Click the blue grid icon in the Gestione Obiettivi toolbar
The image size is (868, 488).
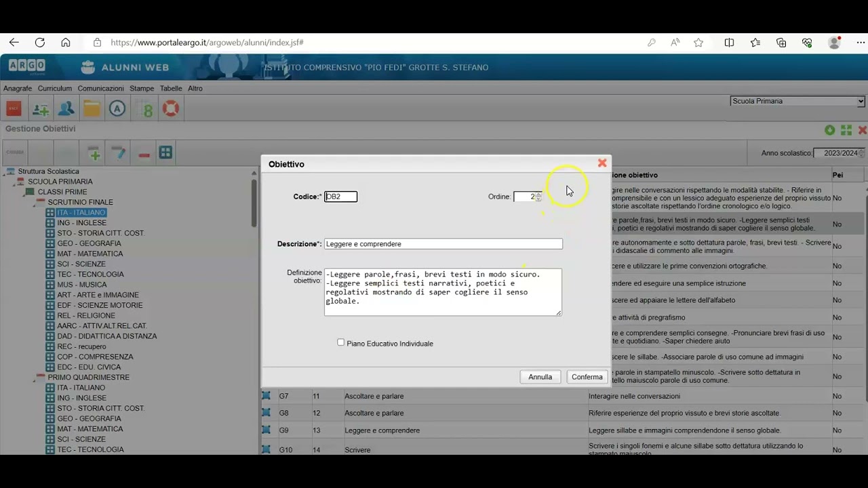(x=165, y=152)
